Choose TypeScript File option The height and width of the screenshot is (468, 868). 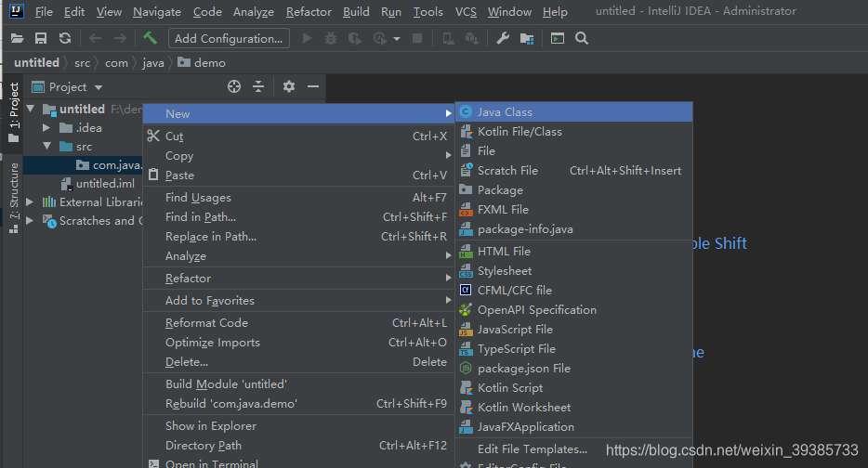tap(574, 349)
